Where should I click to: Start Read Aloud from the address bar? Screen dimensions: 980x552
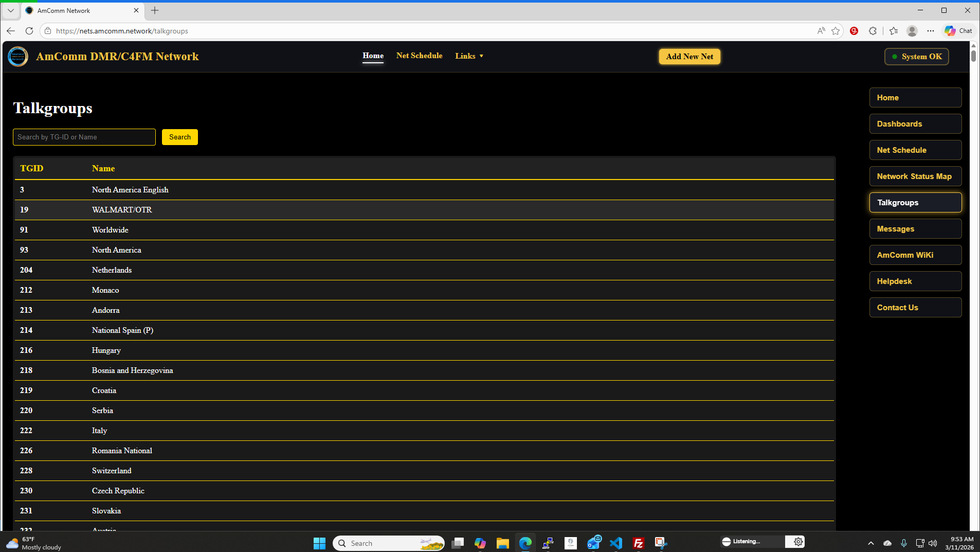(x=820, y=31)
